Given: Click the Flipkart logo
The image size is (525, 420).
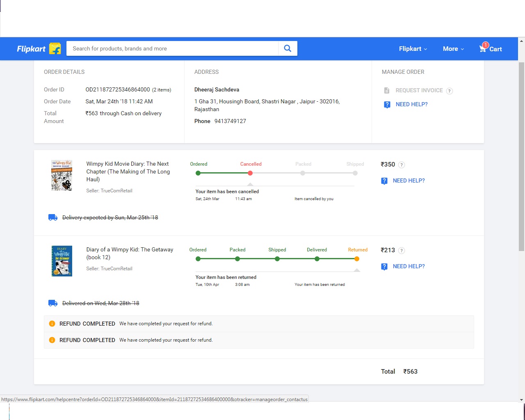Looking at the screenshot, I should click(31, 49).
